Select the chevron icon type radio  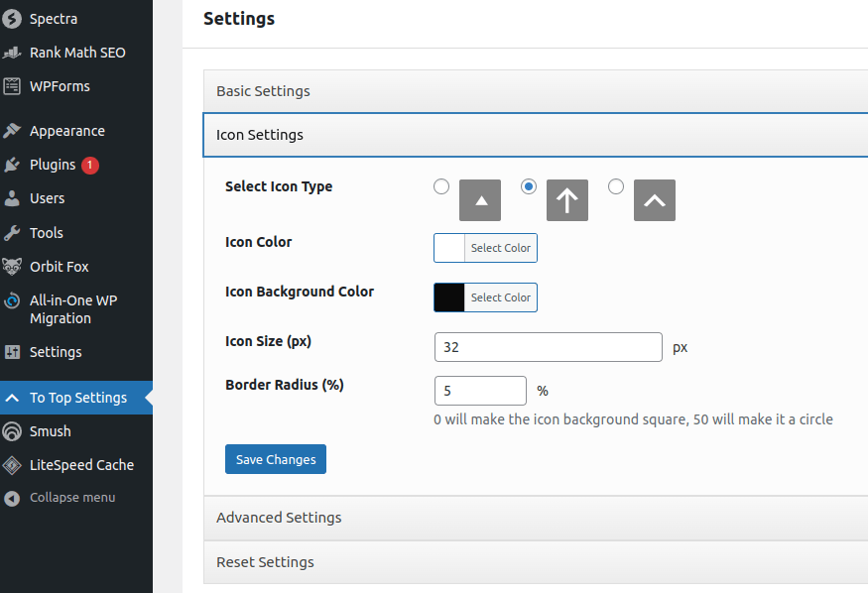click(616, 186)
